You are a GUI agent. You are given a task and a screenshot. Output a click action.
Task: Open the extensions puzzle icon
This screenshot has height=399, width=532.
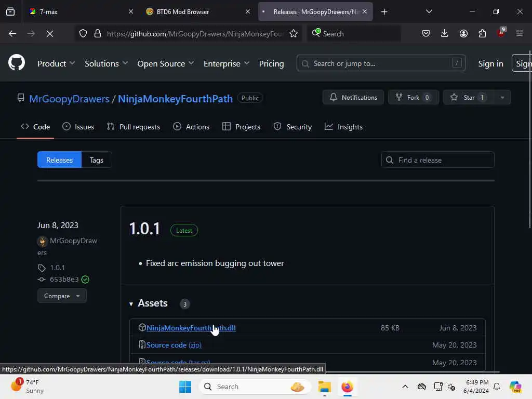click(482, 33)
